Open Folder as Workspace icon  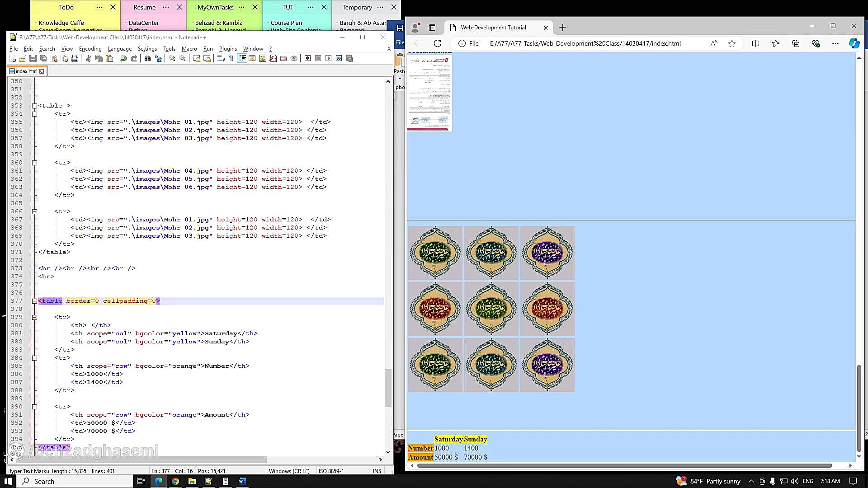click(x=283, y=58)
